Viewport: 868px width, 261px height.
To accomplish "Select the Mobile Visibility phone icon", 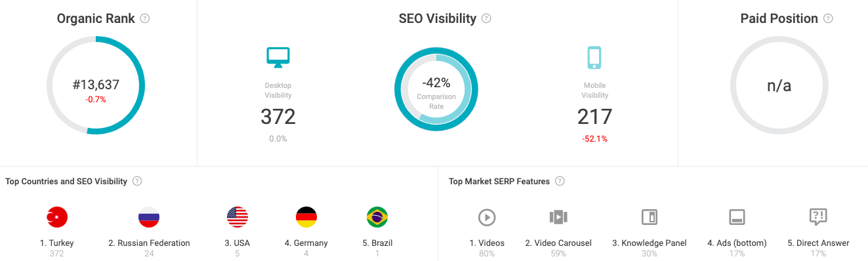I will coord(594,57).
